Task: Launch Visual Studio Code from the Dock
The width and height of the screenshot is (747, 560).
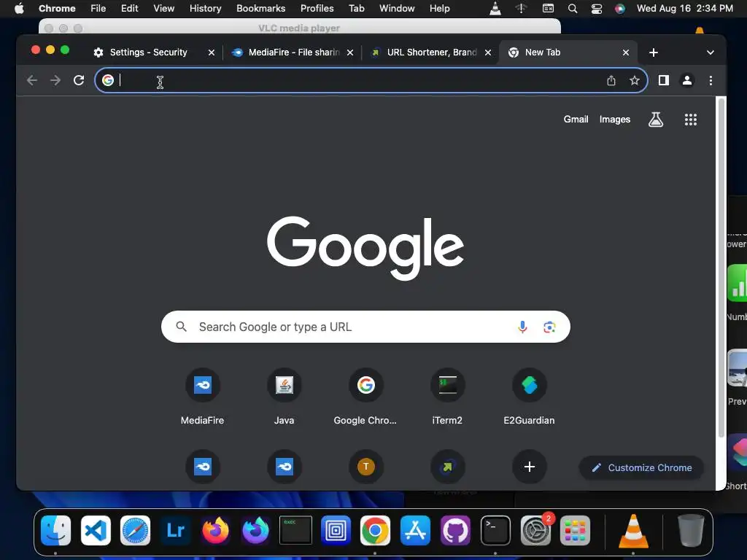Action: 96,530
